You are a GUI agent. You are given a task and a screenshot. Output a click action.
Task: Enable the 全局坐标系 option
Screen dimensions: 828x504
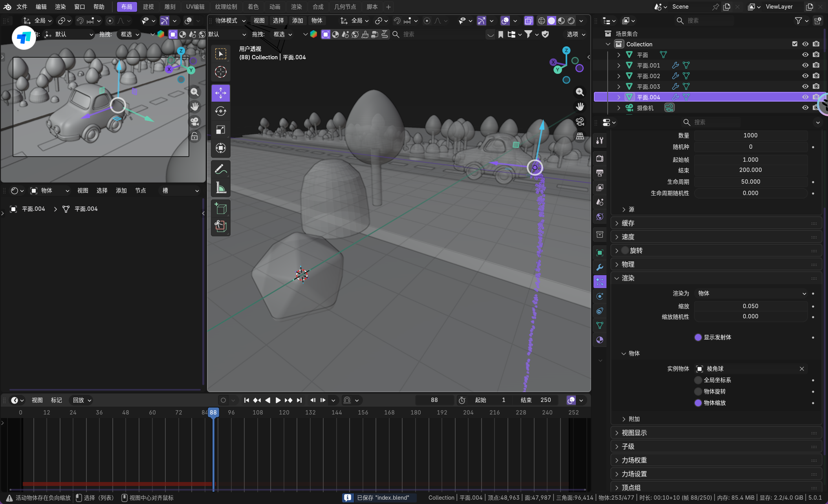[x=698, y=380]
